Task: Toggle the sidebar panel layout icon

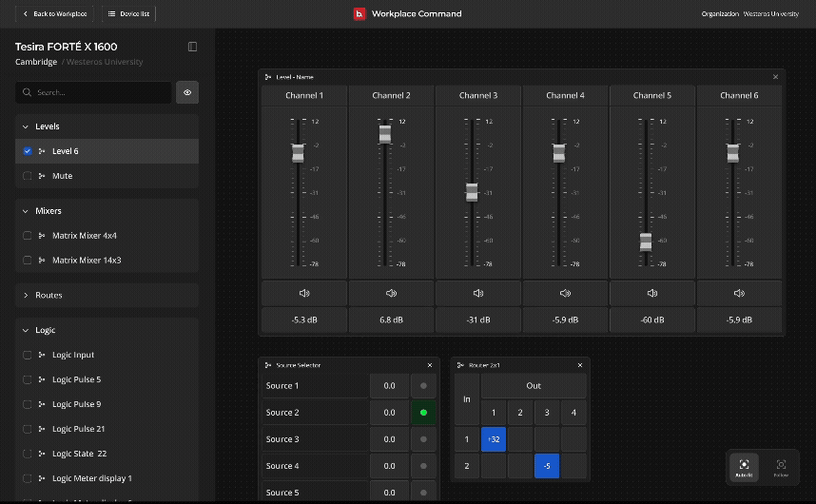Action: pos(192,47)
